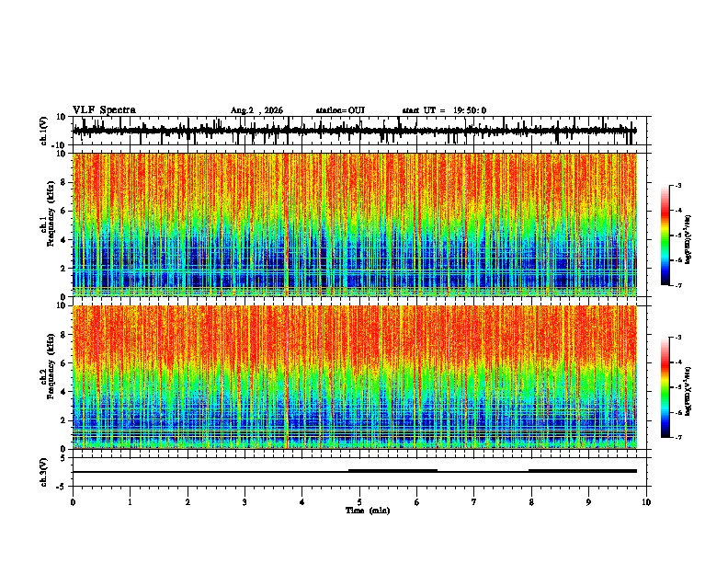Click the "-7" label on ch.2 color bar
The width and height of the screenshot is (728, 563).
pos(677,437)
